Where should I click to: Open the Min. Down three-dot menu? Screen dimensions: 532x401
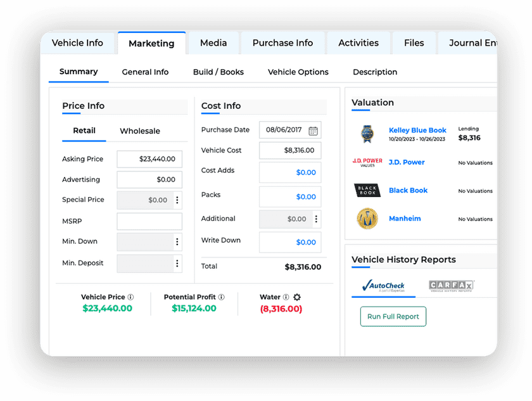(x=177, y=242)
